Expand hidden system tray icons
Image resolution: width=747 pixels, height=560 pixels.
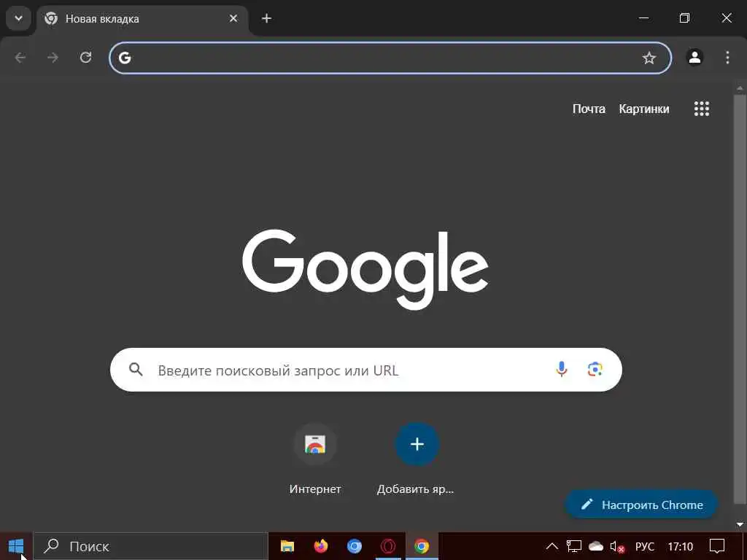551,546
